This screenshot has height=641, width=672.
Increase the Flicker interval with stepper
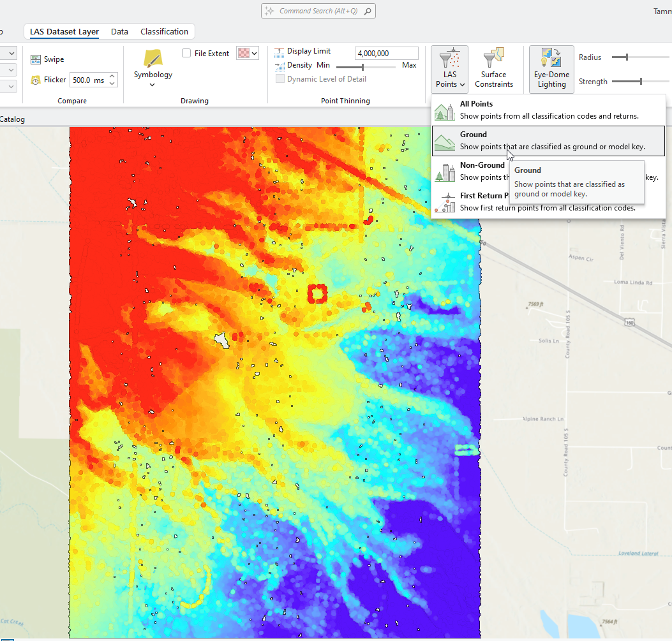(x=113, y=77)
